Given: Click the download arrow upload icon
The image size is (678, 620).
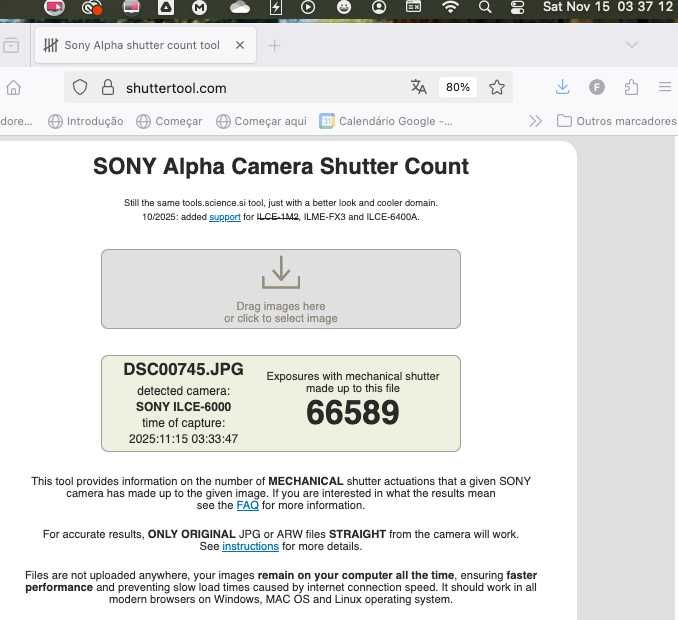Looking at the screenshot, I should click(x=281, y=272).
